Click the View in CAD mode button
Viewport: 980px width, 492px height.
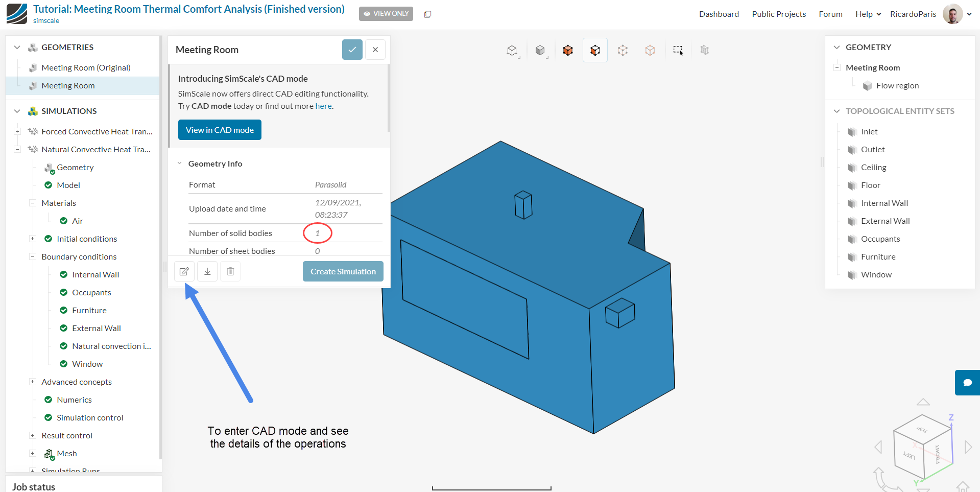coord(220,130)
